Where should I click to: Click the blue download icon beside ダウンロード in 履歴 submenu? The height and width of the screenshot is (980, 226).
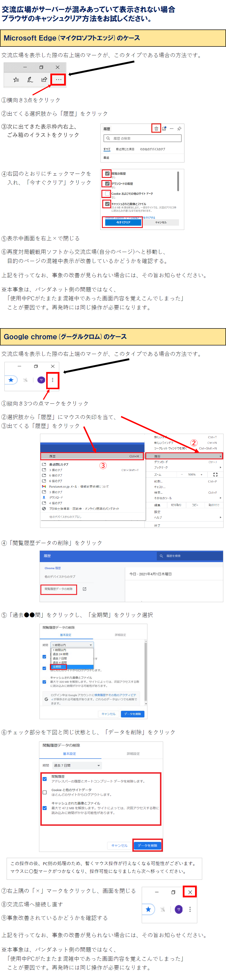click(44, 497)
